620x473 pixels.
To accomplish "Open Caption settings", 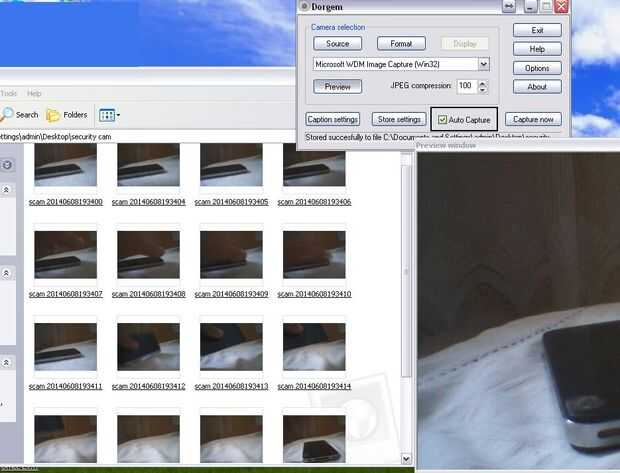I will pyautogui.click(x=333, y=119).
